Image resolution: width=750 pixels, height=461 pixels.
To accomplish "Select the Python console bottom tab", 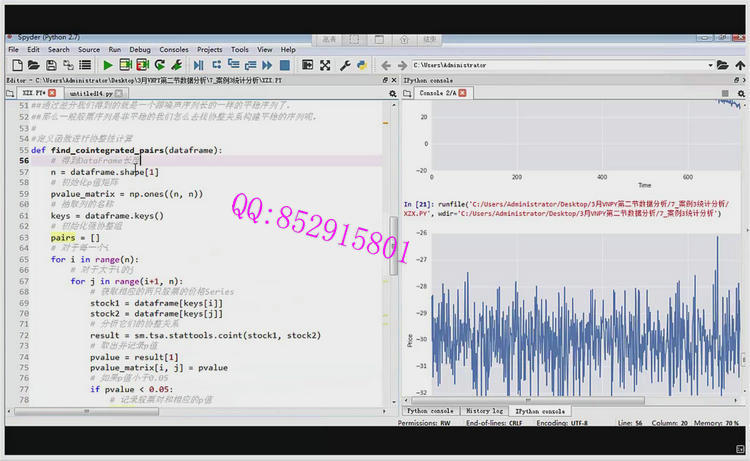I will click(x=431, y=411).
